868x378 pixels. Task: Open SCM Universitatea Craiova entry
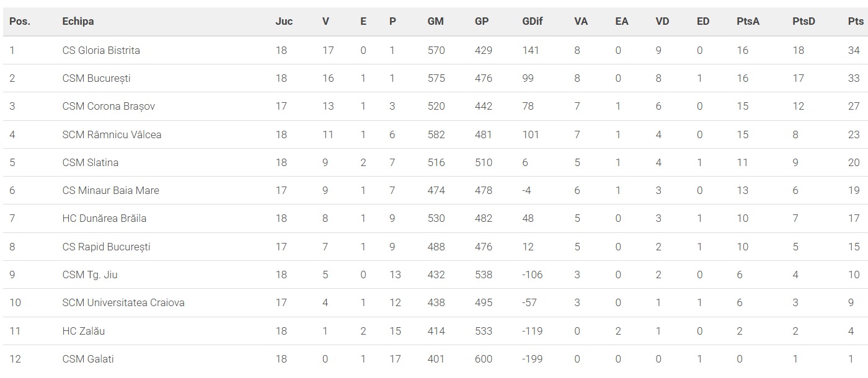coord(123,303)
